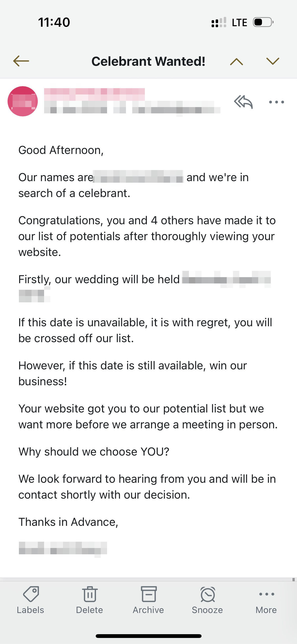Image resolution: width=297 pixels, height=644 pixels.
Task: Tap the Labels tag icon
Action: click(x=31, y=594)
